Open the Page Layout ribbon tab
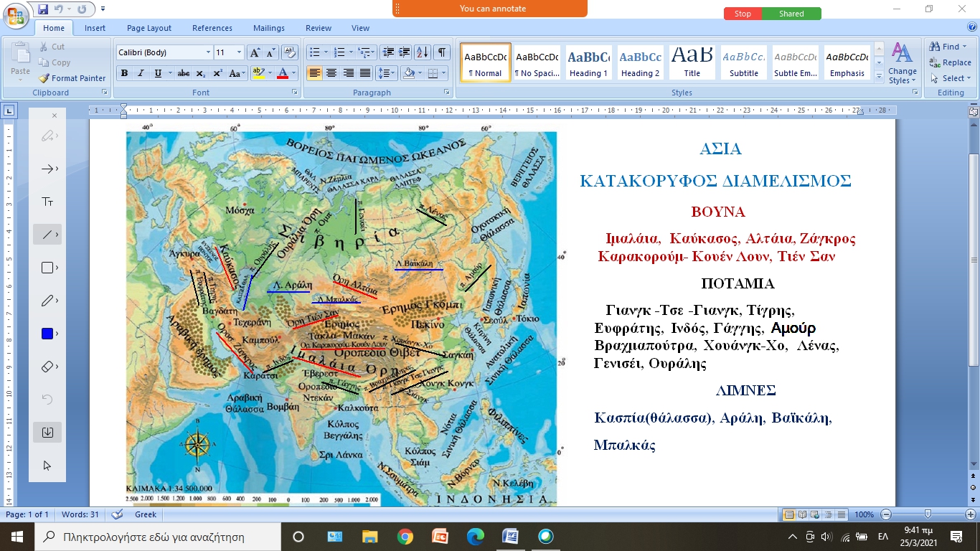Image resolution: width=980 pixels, height=551 pixels. pyautogui.click(x=149, y=28)
